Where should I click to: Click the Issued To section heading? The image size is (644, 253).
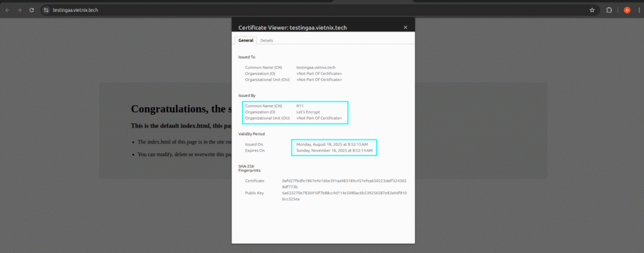[247, 57]
